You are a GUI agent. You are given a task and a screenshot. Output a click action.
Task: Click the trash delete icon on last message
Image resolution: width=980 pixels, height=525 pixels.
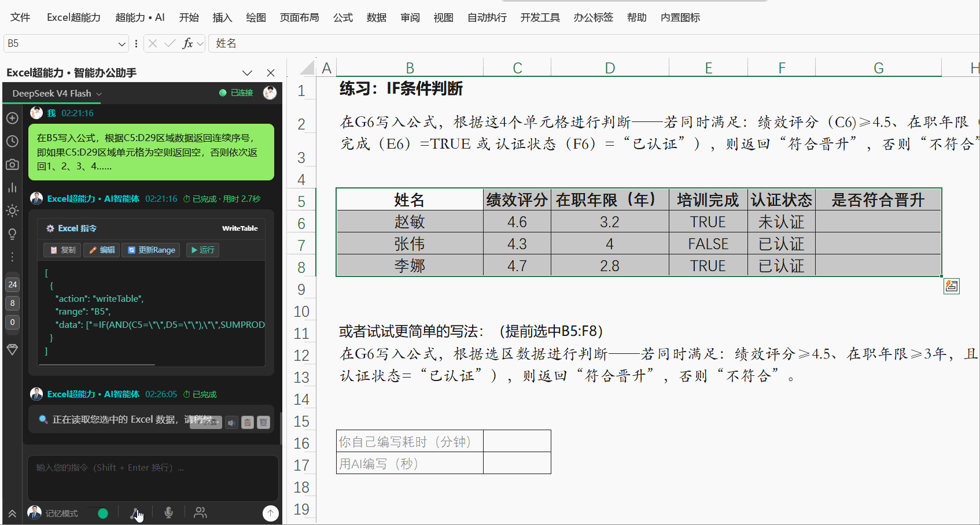pyautogui.click(x=263, y=423)
